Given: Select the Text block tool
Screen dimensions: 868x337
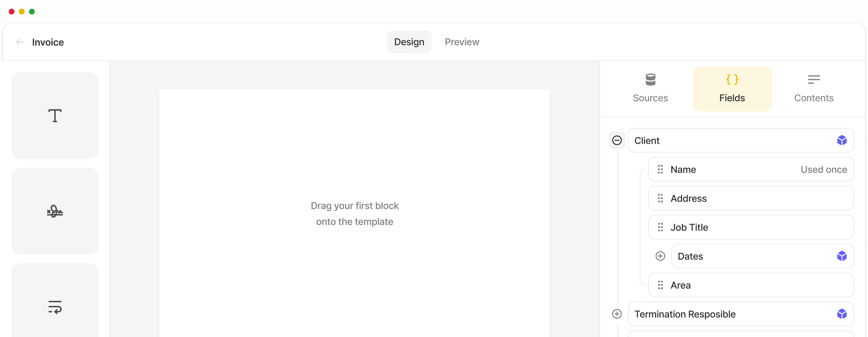Looking at the screenshot, I should click(55, 116).
